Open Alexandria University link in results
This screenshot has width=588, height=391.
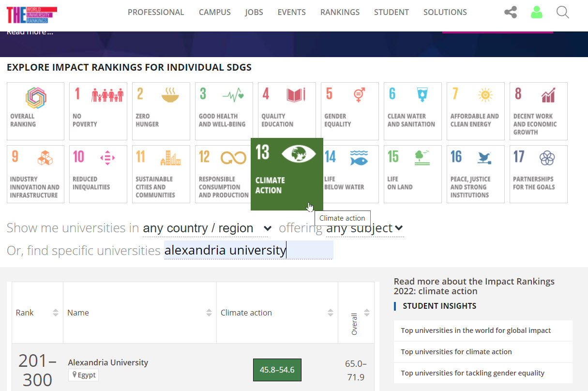pyautogui.click(x=108, y=362)
